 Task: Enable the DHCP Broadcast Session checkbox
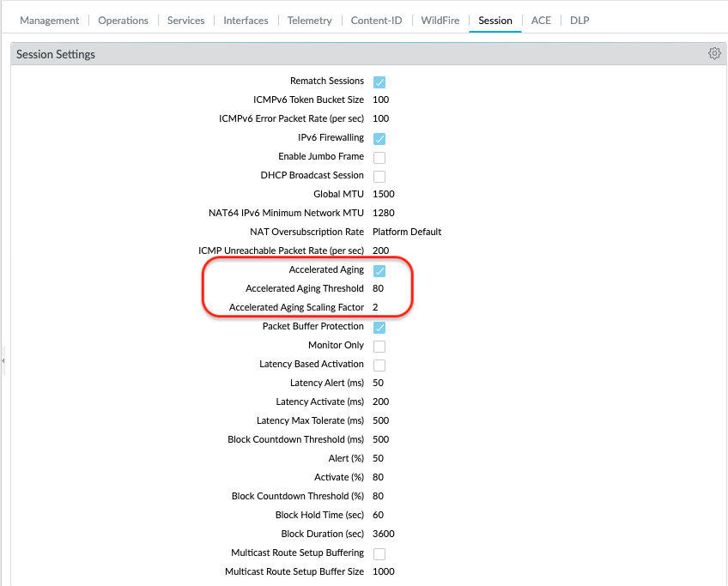(379, 176)
